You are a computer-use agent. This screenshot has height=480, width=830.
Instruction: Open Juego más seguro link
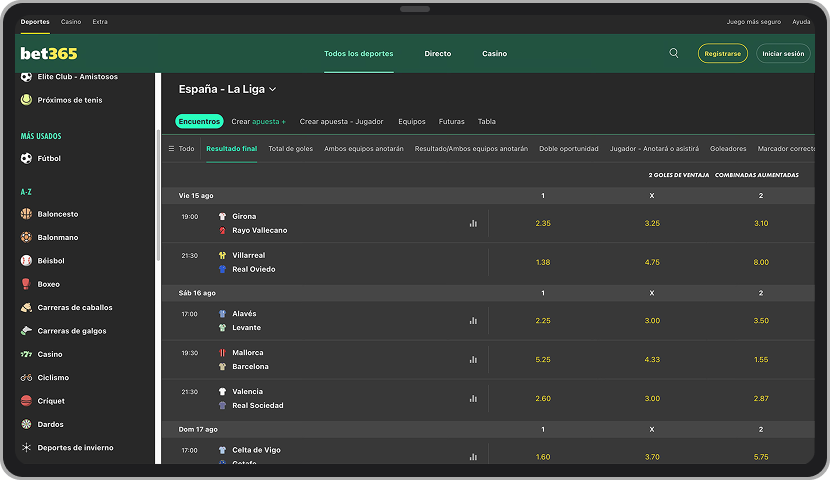click(x=754, y=22)
